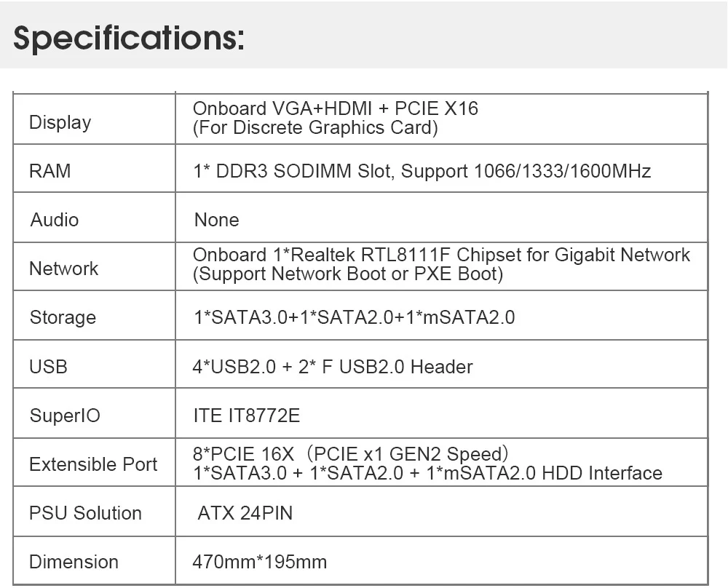Click the Storage row label

click(63, 317)
